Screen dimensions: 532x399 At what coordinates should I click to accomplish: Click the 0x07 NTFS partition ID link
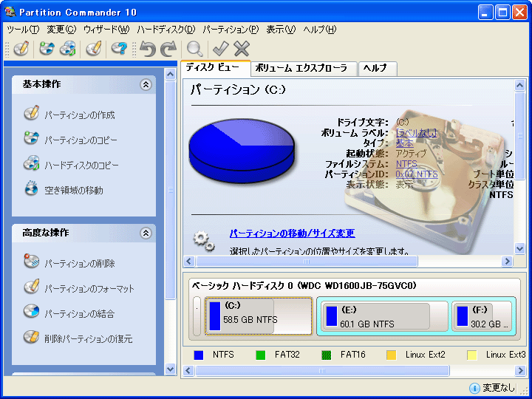pos(417,174)
